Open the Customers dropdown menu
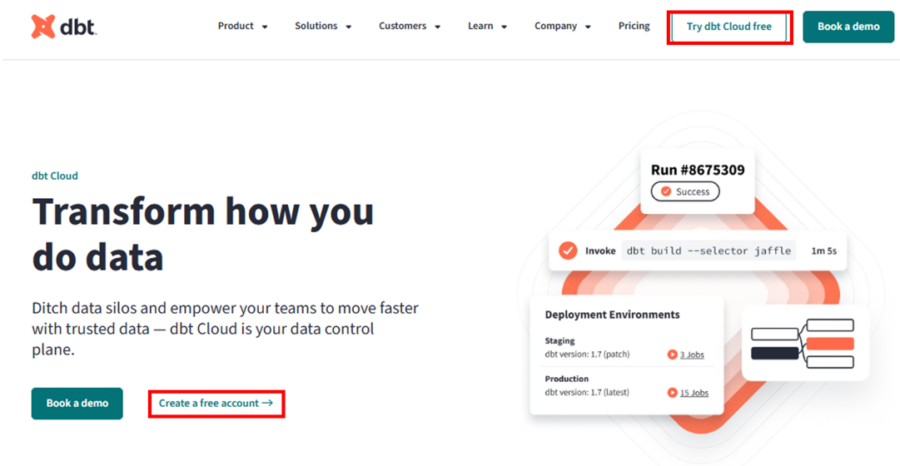 click(x=409, y=26)
